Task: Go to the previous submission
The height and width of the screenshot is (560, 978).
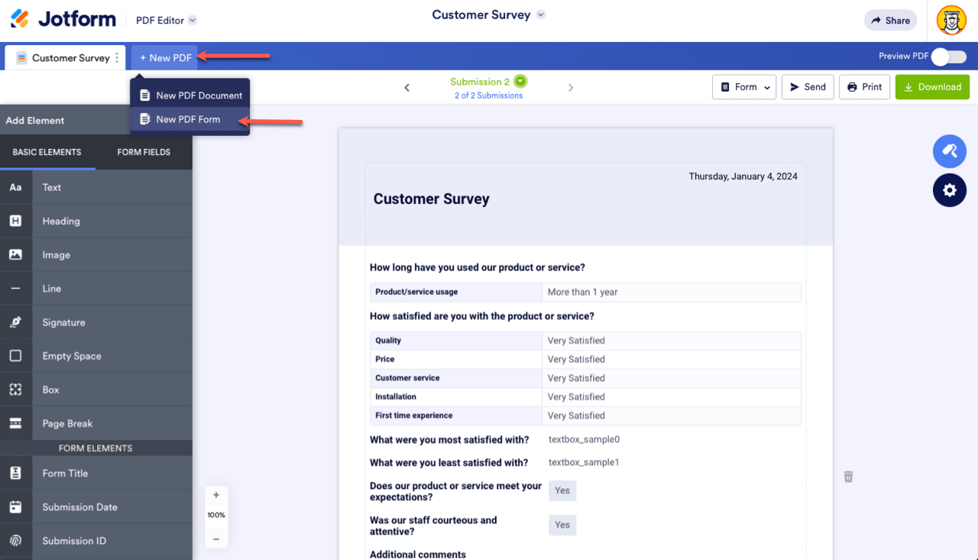Action: click(x=406, y=87)
